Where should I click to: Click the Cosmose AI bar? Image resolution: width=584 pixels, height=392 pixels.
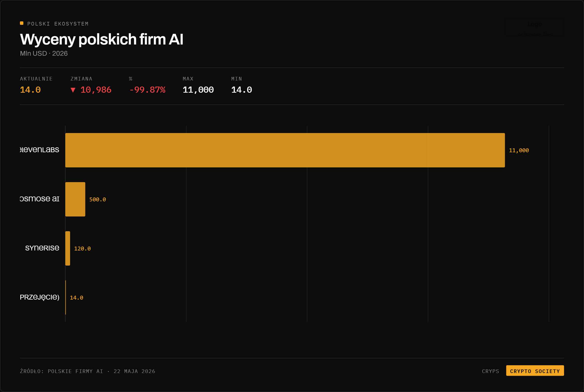pyautogui.click(x=75, y=199)
